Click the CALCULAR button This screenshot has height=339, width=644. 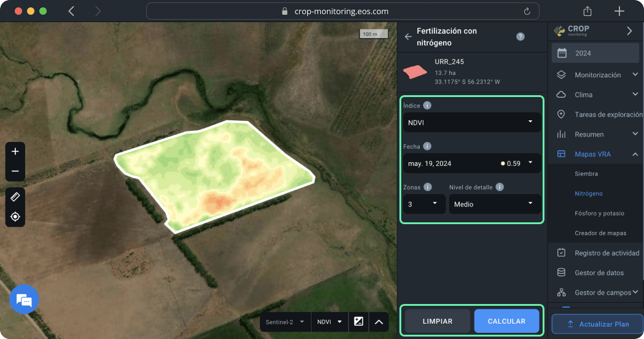tap(506, 321)
